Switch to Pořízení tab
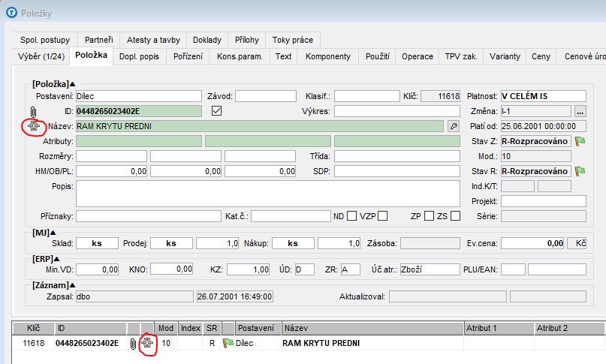Viewport: 606px width, 364px height. click(x=188, y=56)
